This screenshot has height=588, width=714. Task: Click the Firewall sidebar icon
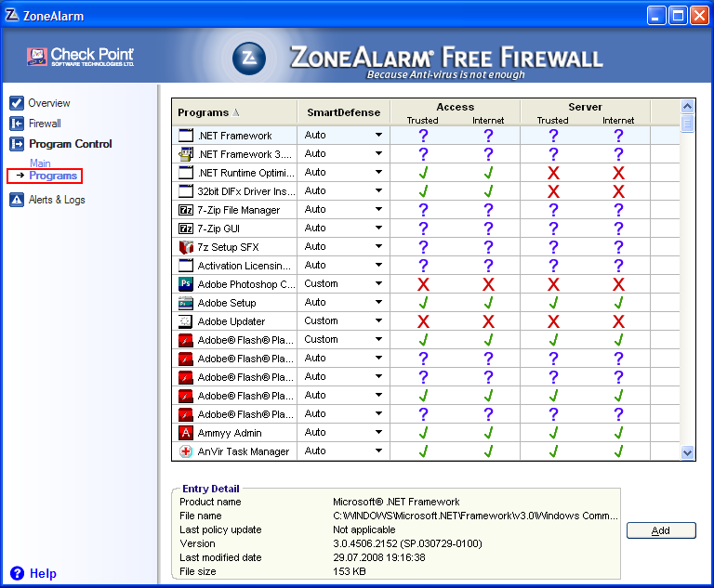click(x=17, y=124)
